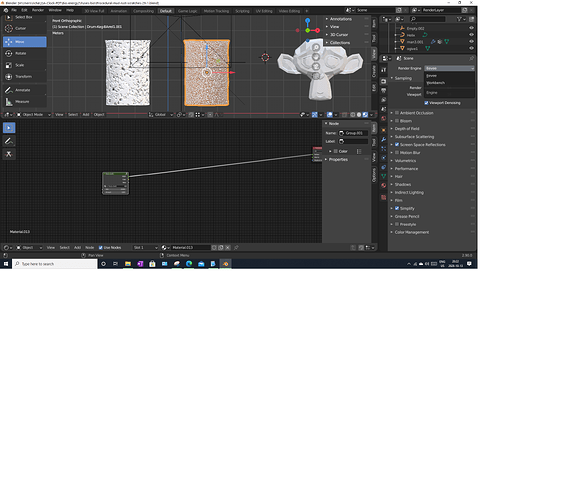Click node editor Annotate tool icon
The width and height of the screenshot is (573, 500).
click(9, 141)
